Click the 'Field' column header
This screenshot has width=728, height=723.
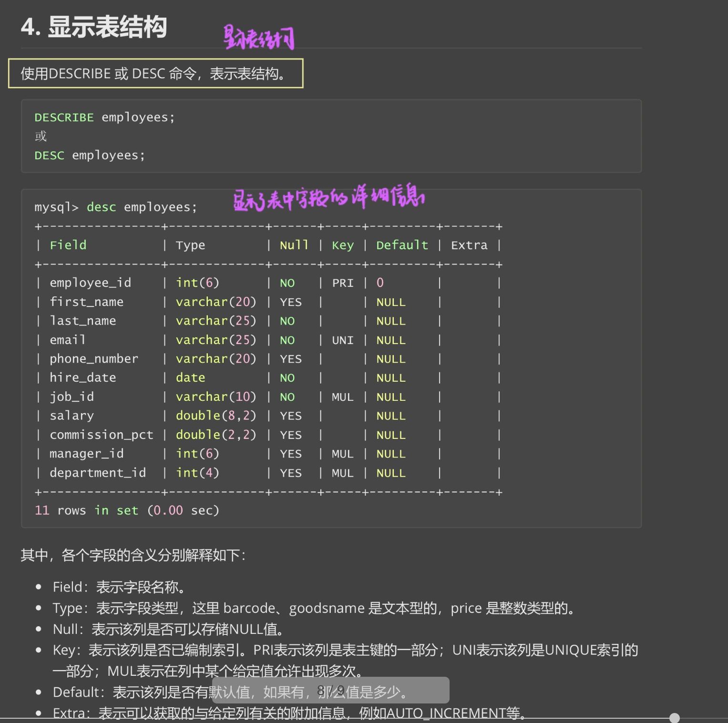click(68, 245)
